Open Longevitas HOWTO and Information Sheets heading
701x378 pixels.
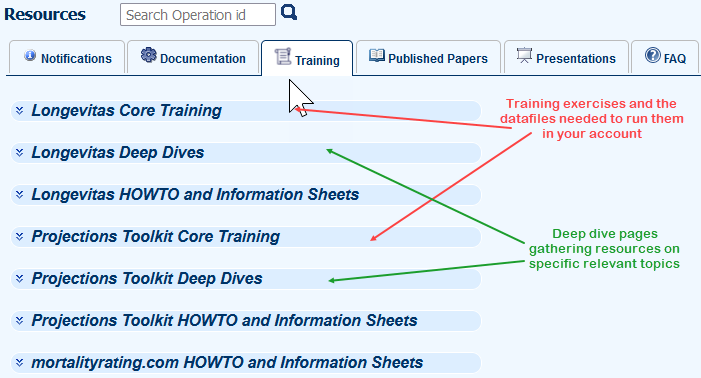195,194
